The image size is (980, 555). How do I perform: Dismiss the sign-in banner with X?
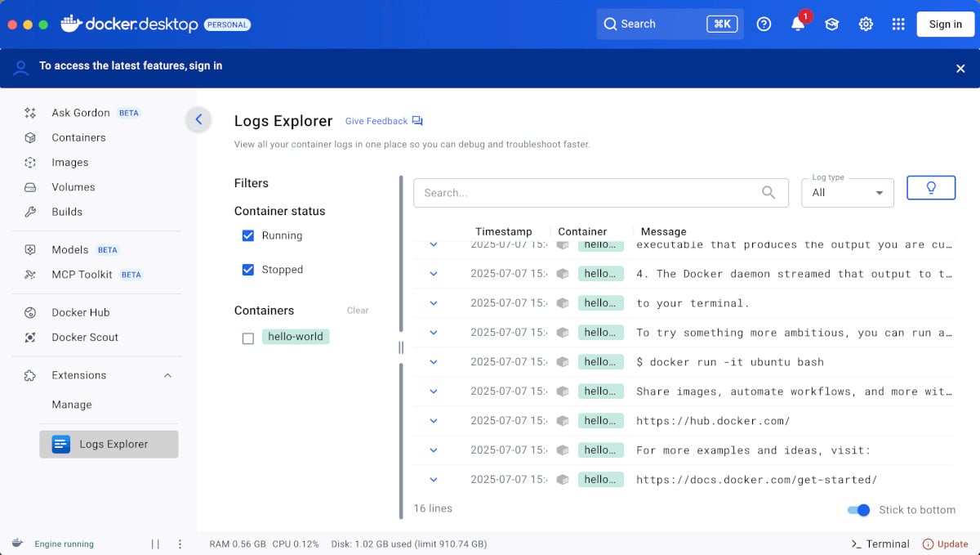(960, 69)
